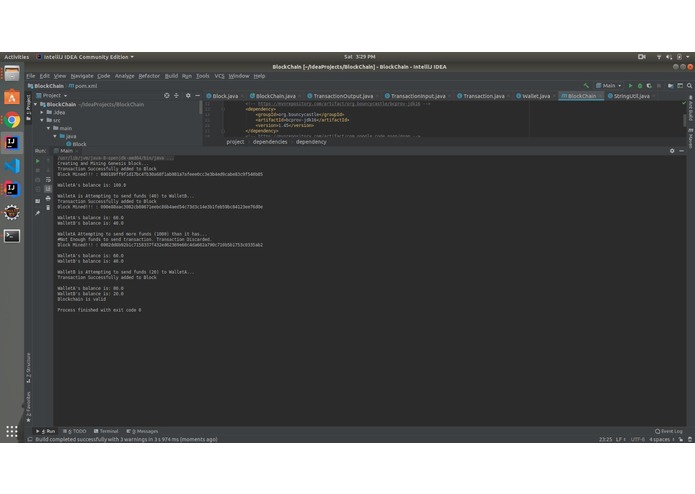695x494 pixels.
Task: Rerun Main using Run panel green arrow
Action: tap(38, 161)
